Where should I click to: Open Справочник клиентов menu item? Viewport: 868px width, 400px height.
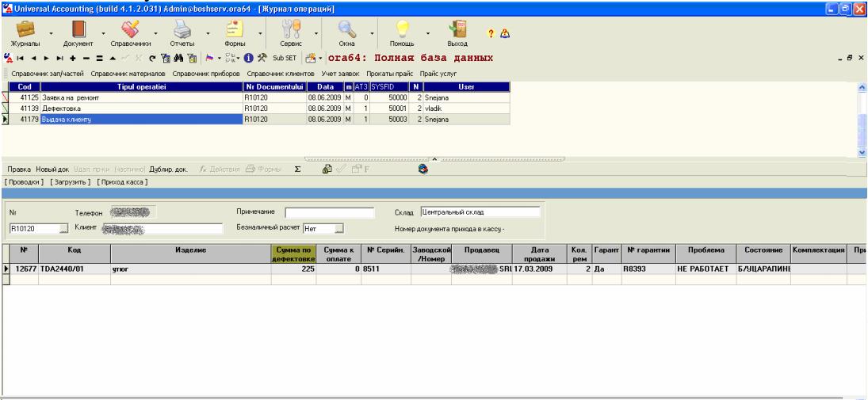pyautogui.click(x=281, y=74)
